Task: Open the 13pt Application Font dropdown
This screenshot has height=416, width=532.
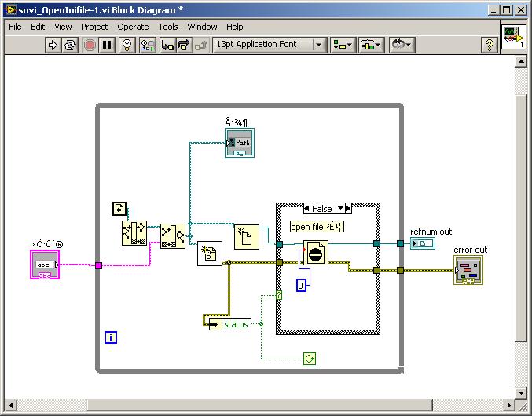Action: (x=270, y=45)
